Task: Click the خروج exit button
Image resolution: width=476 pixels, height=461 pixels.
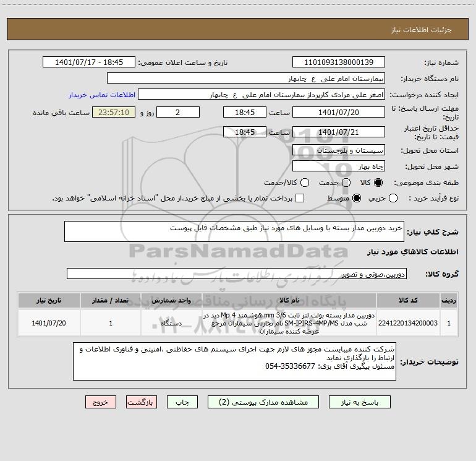Action: pyautogui.click(x=101, y=402)
